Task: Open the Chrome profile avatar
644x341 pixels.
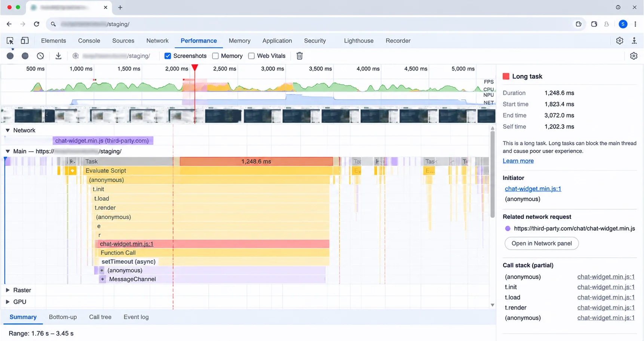Action: click(623, 24)
